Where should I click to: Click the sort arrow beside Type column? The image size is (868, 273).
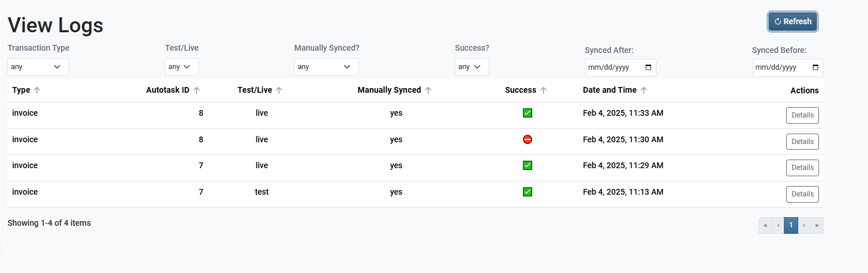(37, 90)
